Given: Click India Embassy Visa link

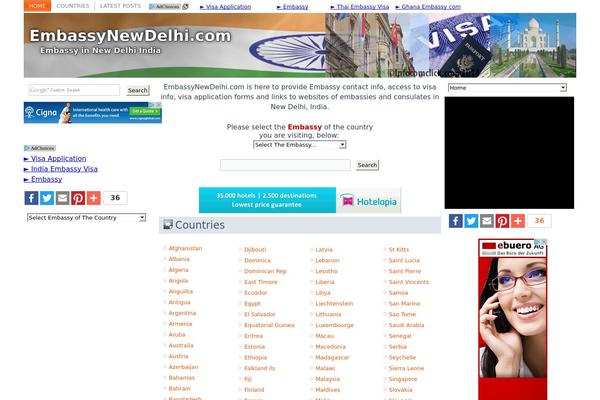Looking at the screenshot, I should pos(60,169).
